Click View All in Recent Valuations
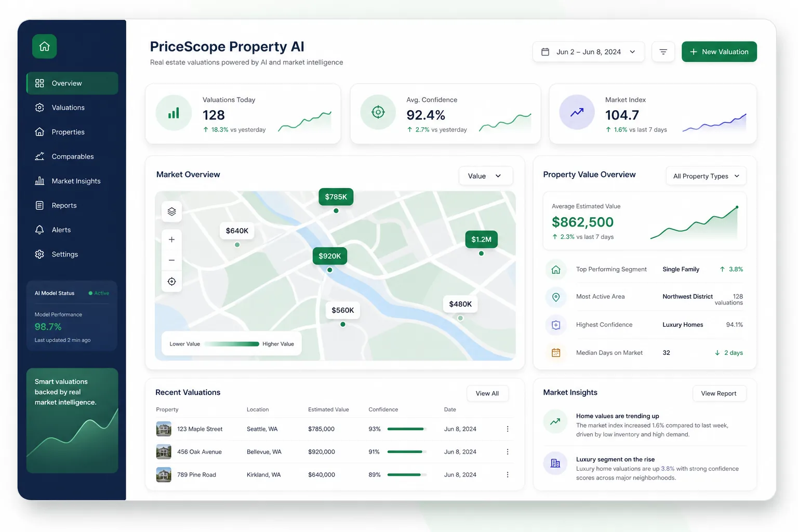This screenshot has width=798, height=532. tap(487, 393)
